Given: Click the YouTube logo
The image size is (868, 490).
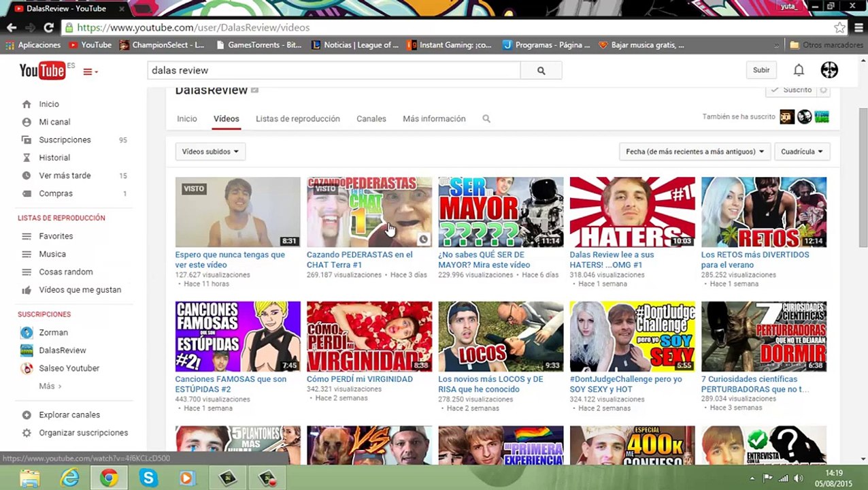Looking at the screenshot, I should [42, 70].
